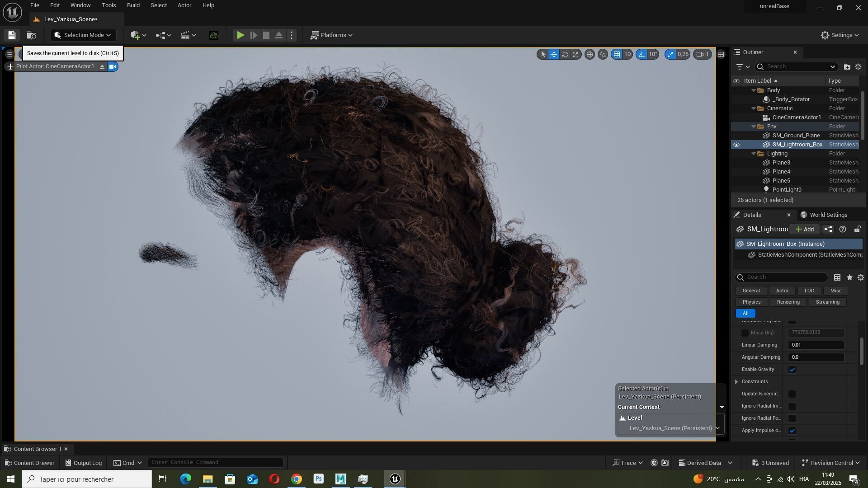Screen dimensions: 868x488
Task: Open the Window menu
Action: click(80, 5)
